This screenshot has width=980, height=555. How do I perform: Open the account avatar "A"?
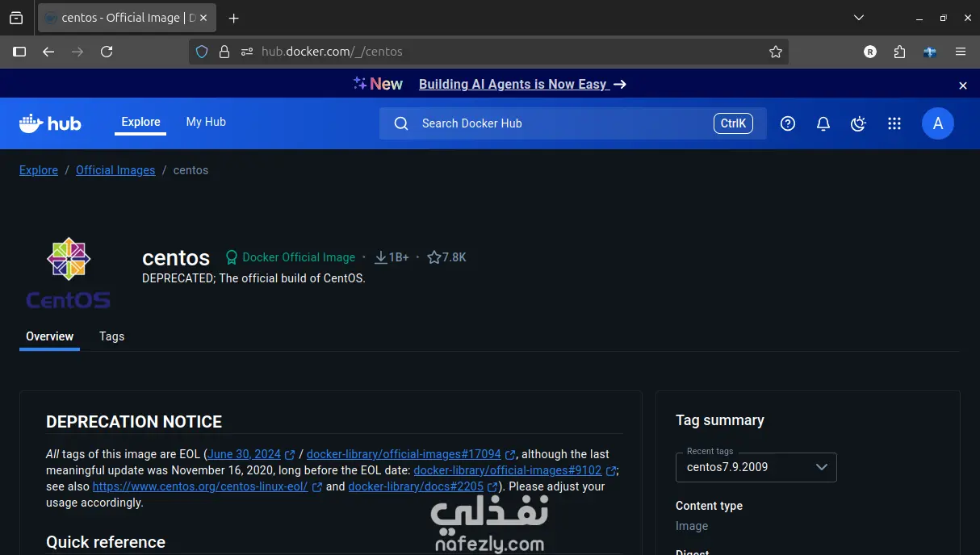tap(938, 123)
